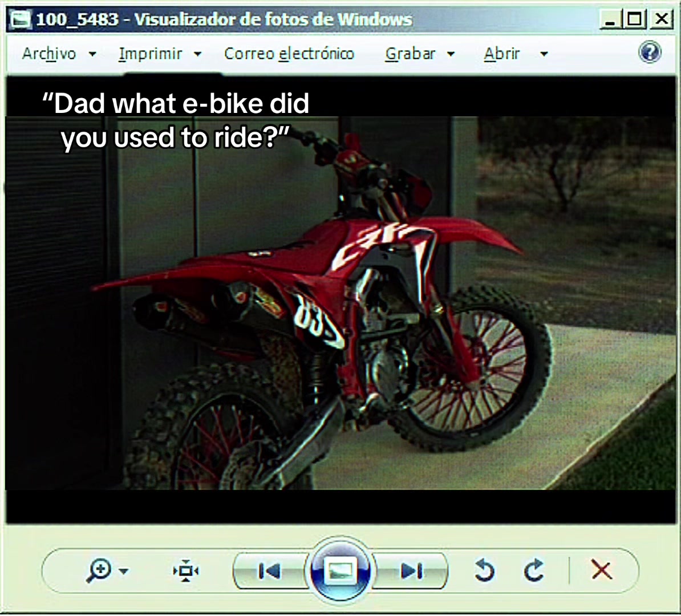The height and width of the screenshot is (616, 681).
Task: Expand the Archivo dropdown arrow
Action: click(x=92, y=54)
